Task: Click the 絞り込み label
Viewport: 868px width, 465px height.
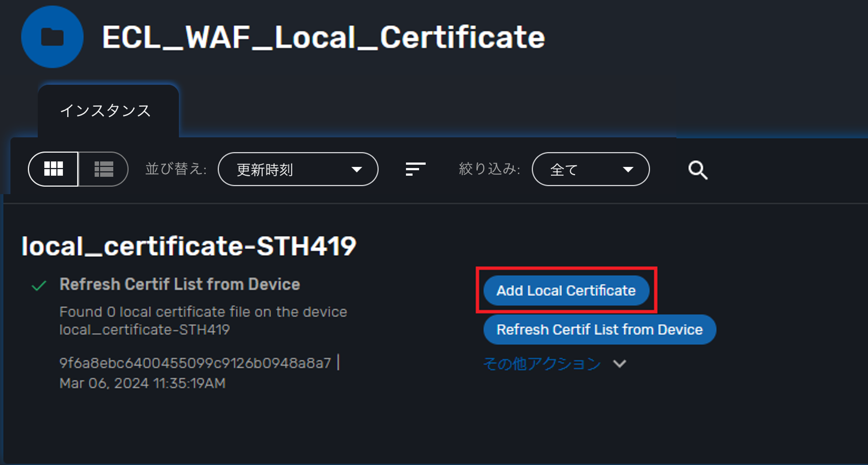Action: (489, 169)
